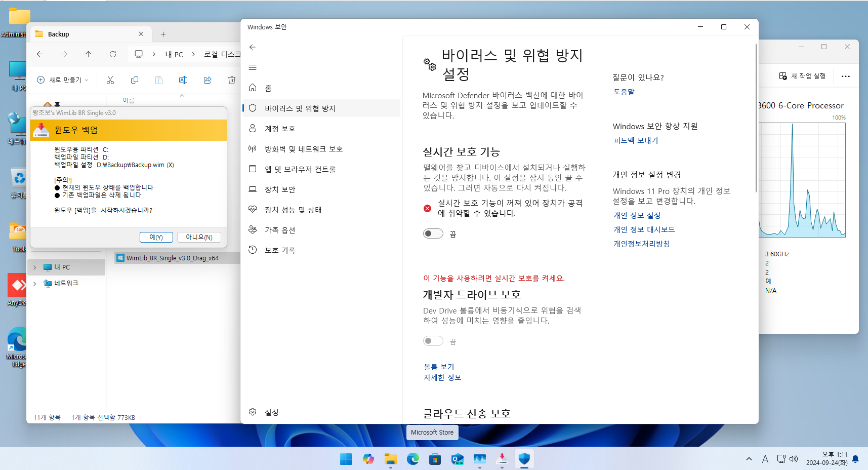
Task: Click the cut scissors icon in Explorer
Action: tap(110, 80)
